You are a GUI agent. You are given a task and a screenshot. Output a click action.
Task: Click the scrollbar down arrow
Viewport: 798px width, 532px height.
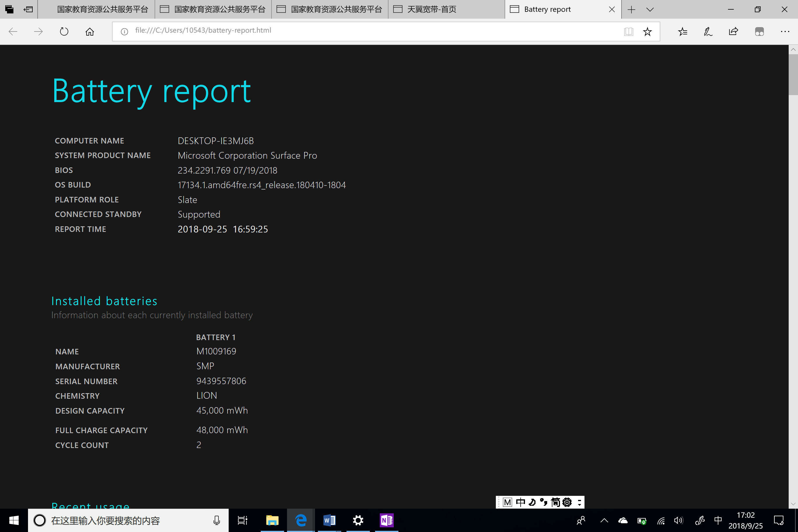[793, 504]
